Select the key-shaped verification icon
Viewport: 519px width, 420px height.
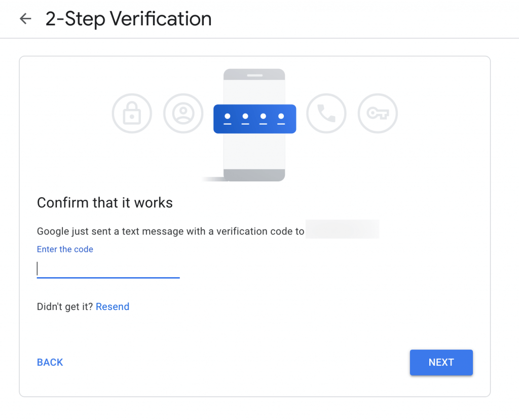(x=378, y=113)
